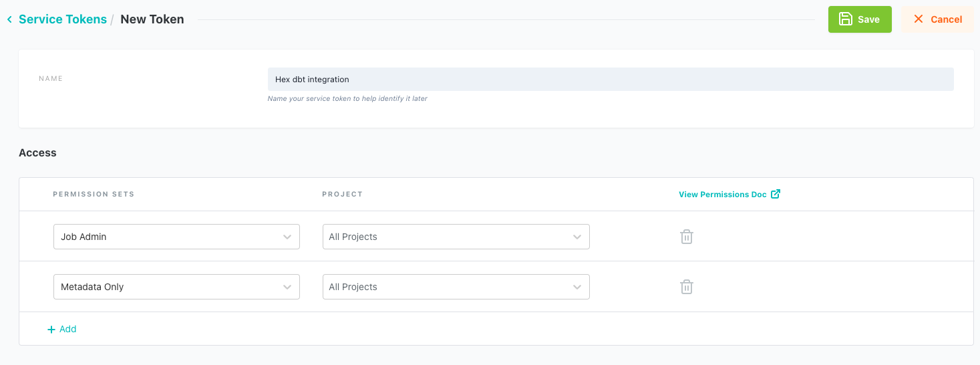
Task: Click the external link icon beside Permissions Doc
Action: pos(776,194)
